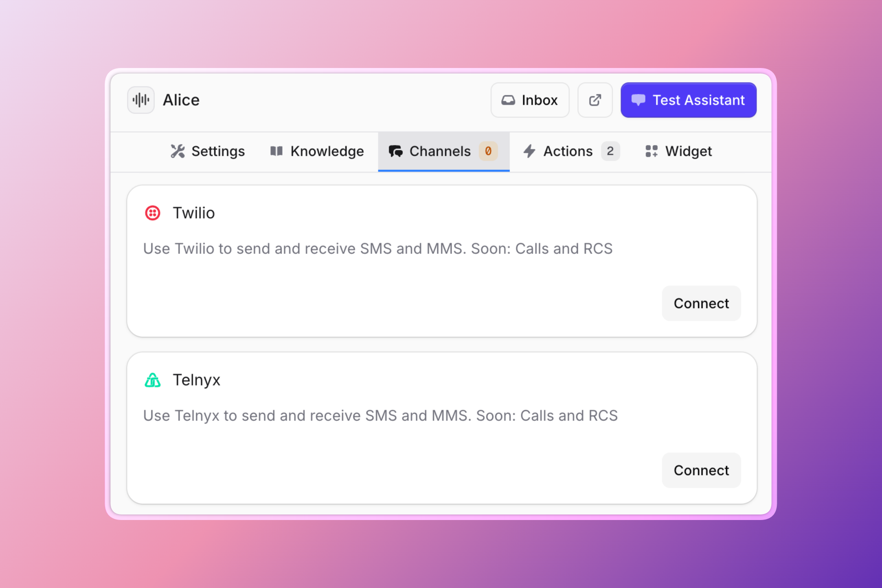Screen dimensions: 882x588
Task: Connect the Twilio channel
Action: click(x=701, y=303)
